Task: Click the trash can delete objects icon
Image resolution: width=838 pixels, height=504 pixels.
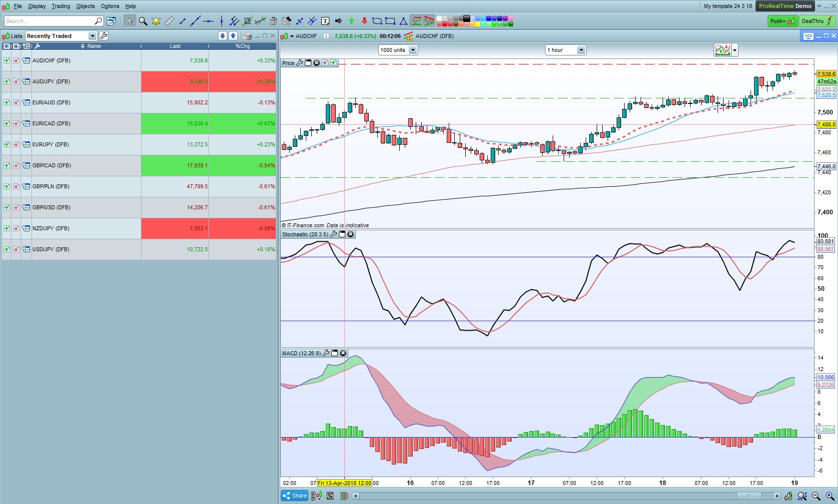Action: click(x=273, y=21)
